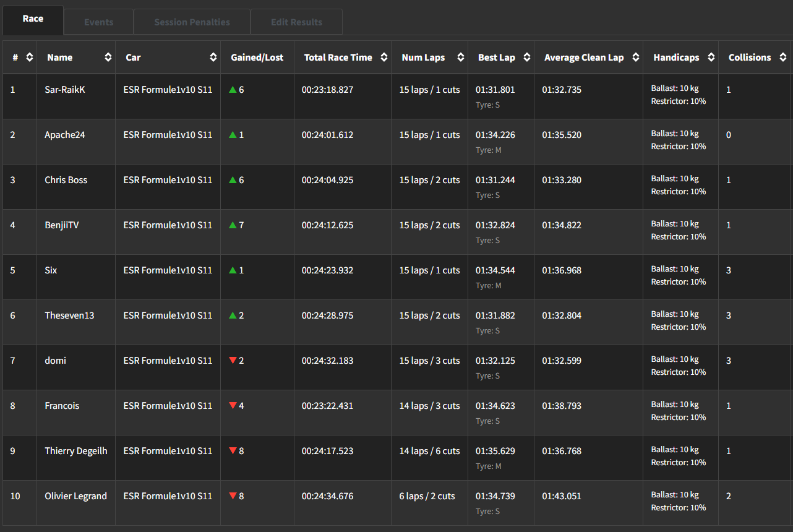Sort by Collisions column arrows
793x532 pixels.
click(783, 58)
